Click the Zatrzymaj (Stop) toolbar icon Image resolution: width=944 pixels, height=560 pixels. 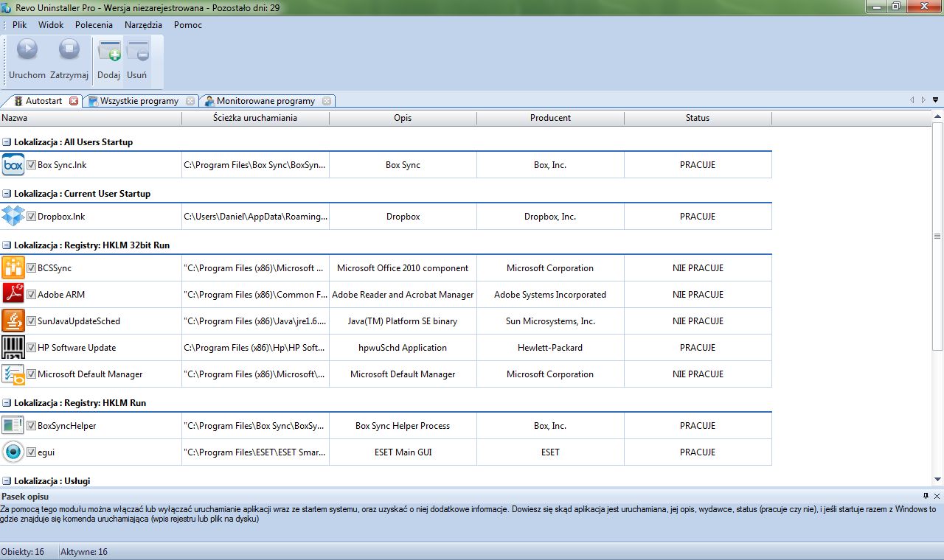pos(69,49)
